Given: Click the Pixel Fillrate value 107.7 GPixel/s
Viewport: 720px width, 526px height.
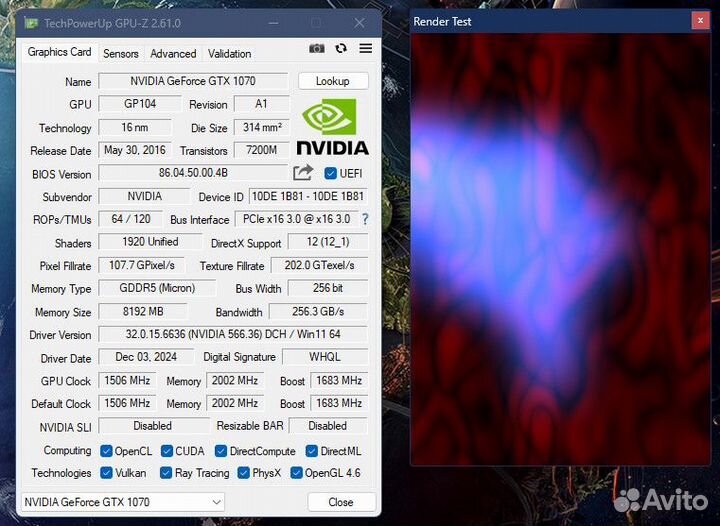Looking at the screenshot, I should click(x=141, y=265).
